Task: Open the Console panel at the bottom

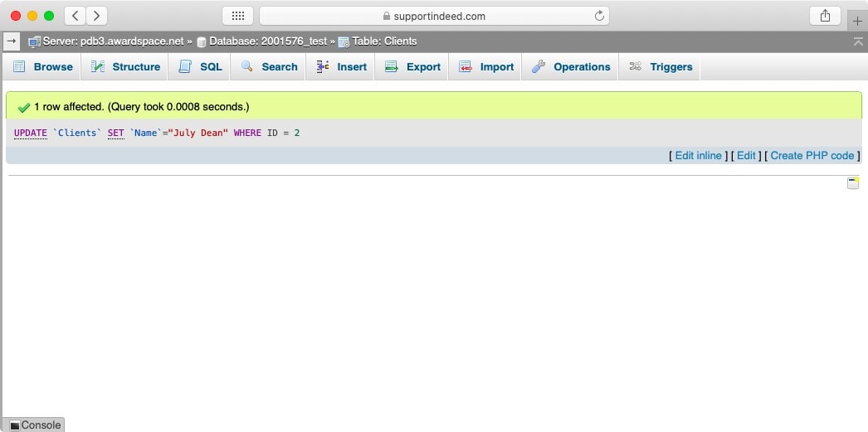Action: coord(34,425)
